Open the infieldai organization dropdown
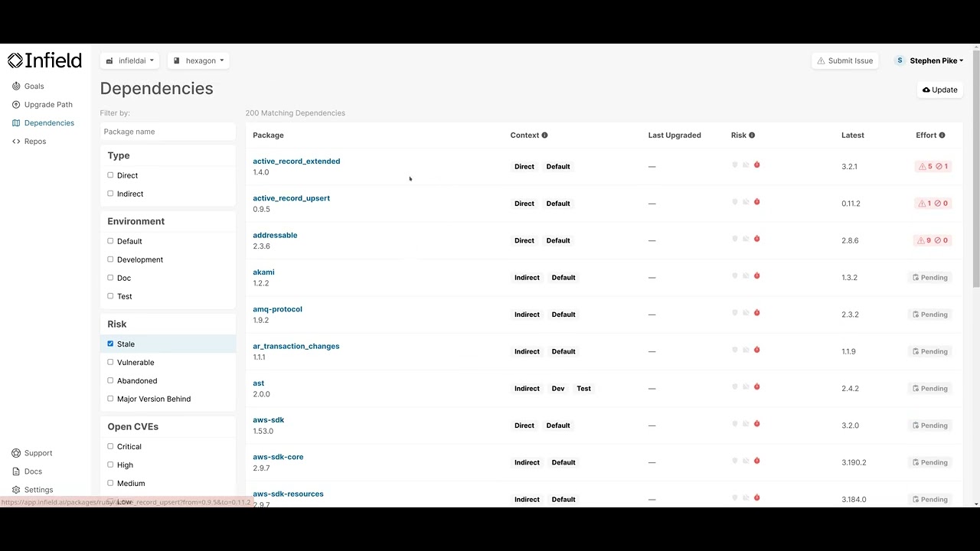The image size is (980, 551). [130, 60]
